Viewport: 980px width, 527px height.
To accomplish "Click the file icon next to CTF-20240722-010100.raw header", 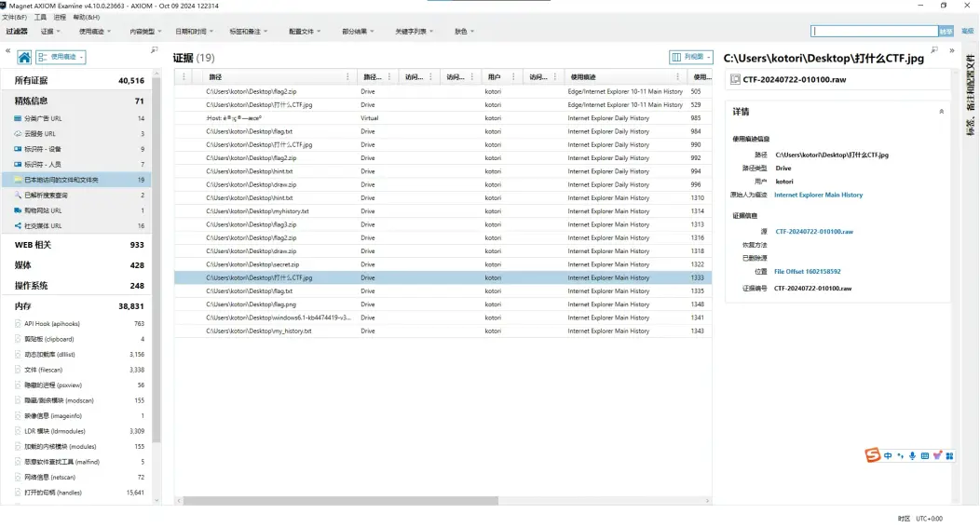I will click(x=734, y=80).
